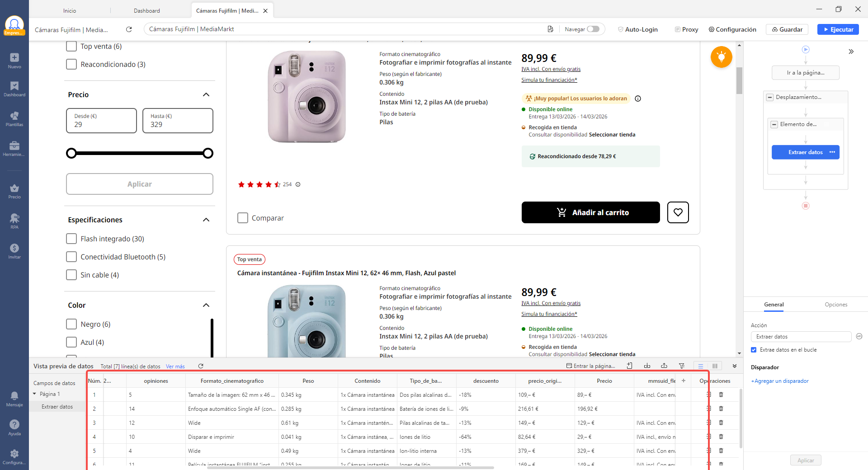Open the Dashboard from the left sidebar
This screenshot has width=868, height=470.
[x=14, y=89]
